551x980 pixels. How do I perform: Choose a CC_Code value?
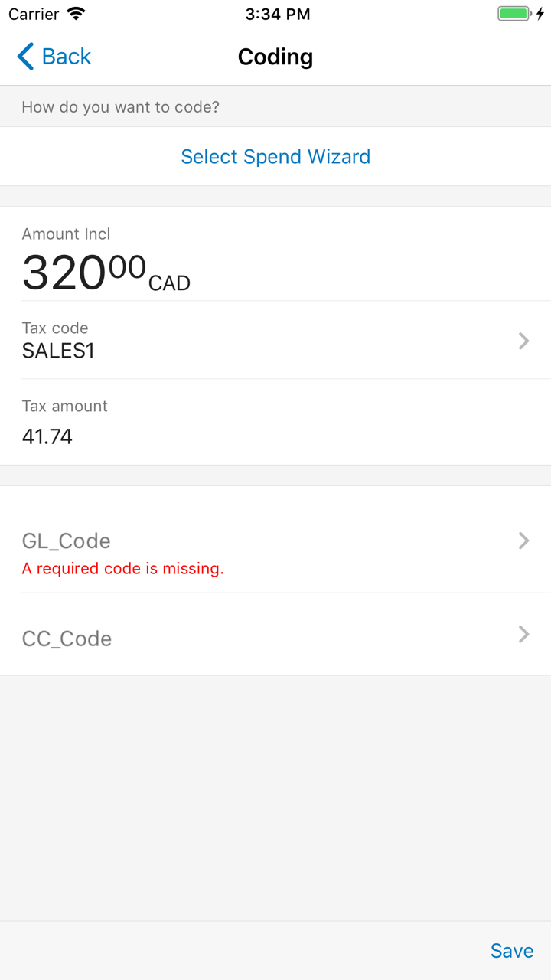point(67,639)
